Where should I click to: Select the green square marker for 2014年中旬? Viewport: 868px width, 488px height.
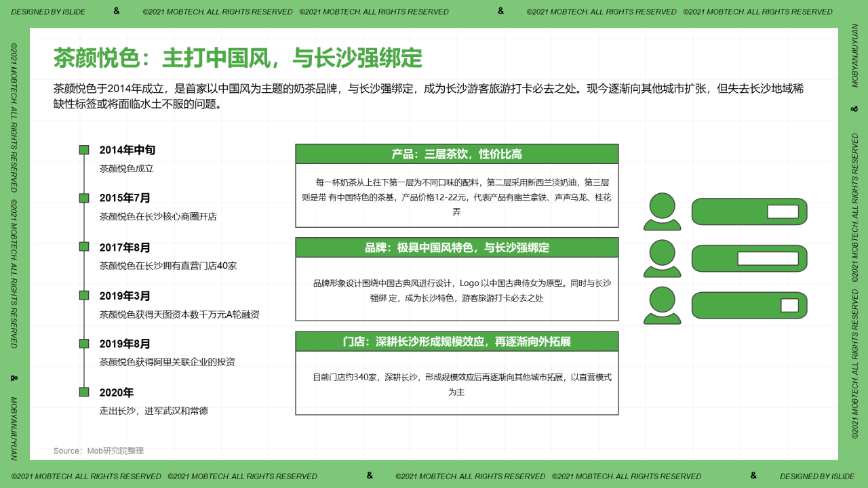point(84,150)
